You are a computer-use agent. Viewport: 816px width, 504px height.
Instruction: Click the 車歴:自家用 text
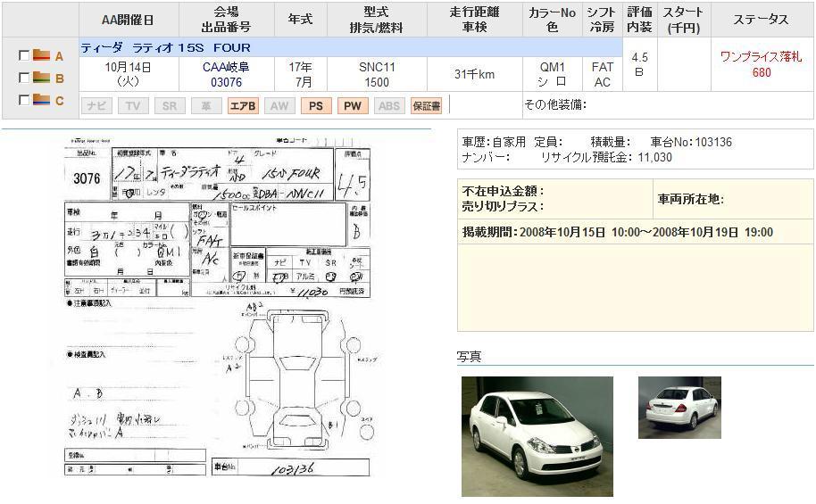[494, 142]
